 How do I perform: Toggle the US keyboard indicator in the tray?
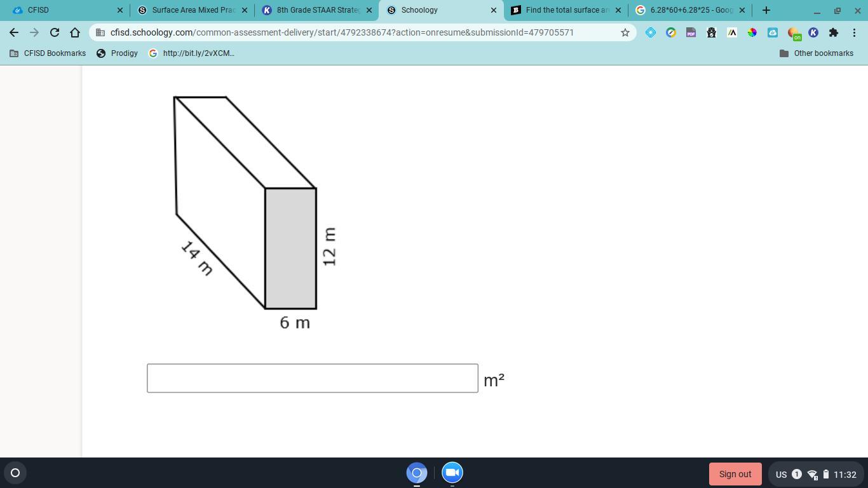coord(781,473)
